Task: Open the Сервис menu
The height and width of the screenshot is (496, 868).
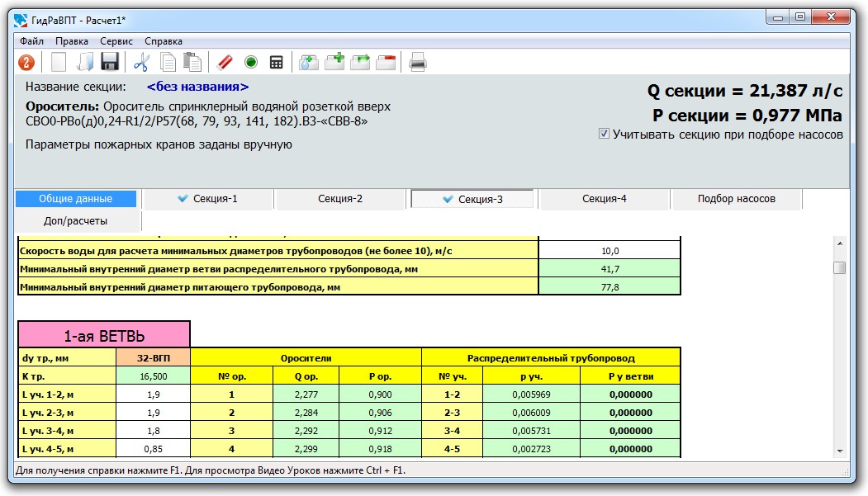Action: pyautogui.click(x=116, y=41)
